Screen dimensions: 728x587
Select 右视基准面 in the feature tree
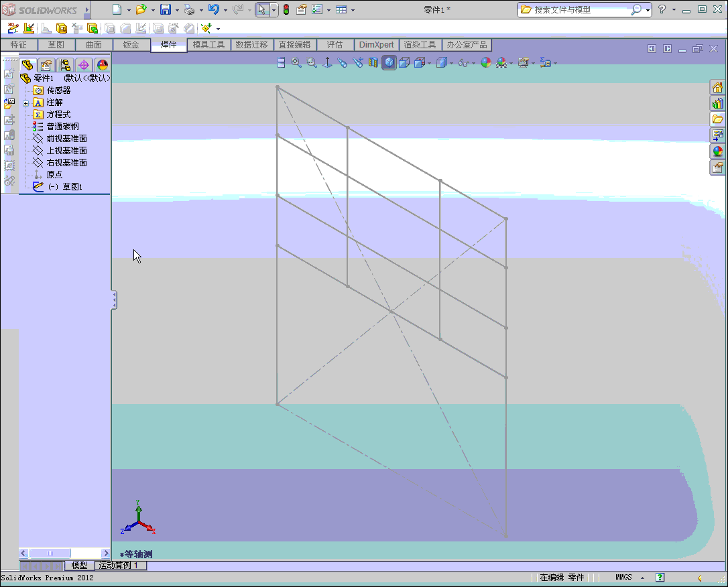[x=67, y=162]
